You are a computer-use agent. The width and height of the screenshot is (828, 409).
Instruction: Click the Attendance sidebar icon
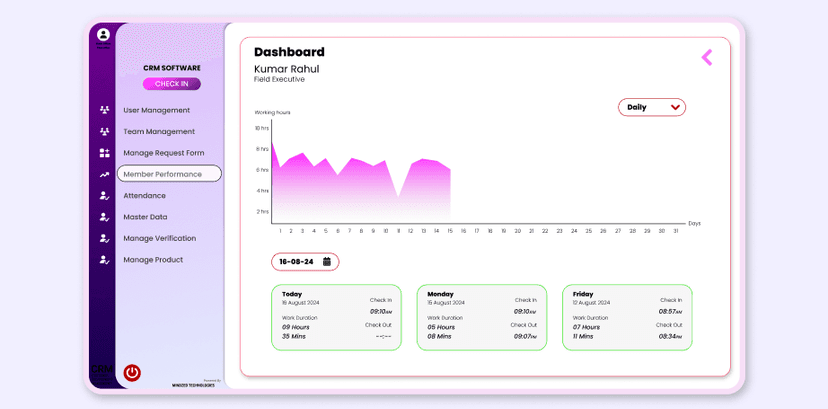(x=104, y=196)
